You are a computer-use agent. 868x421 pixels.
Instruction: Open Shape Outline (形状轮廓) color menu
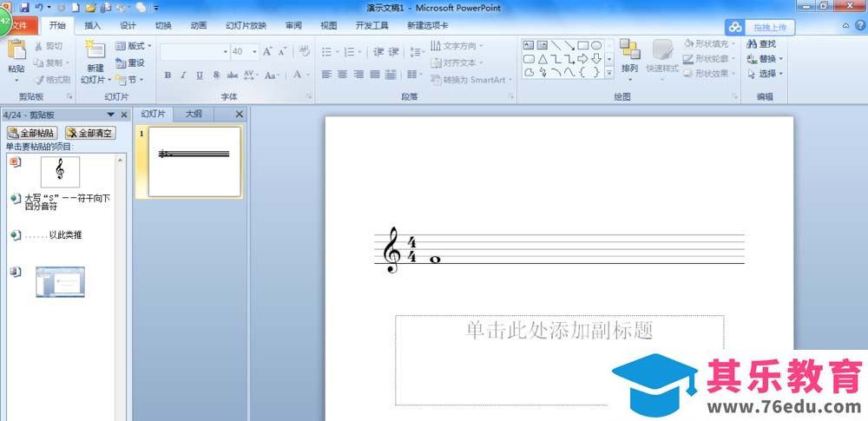click(x=710, y=59)
